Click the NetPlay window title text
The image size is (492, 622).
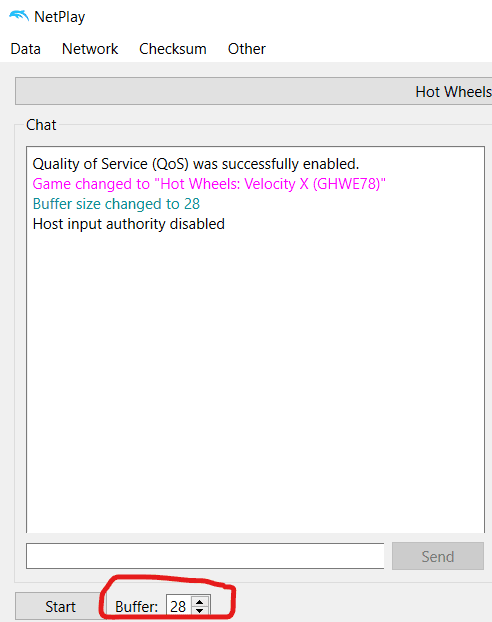coord(60,17)
